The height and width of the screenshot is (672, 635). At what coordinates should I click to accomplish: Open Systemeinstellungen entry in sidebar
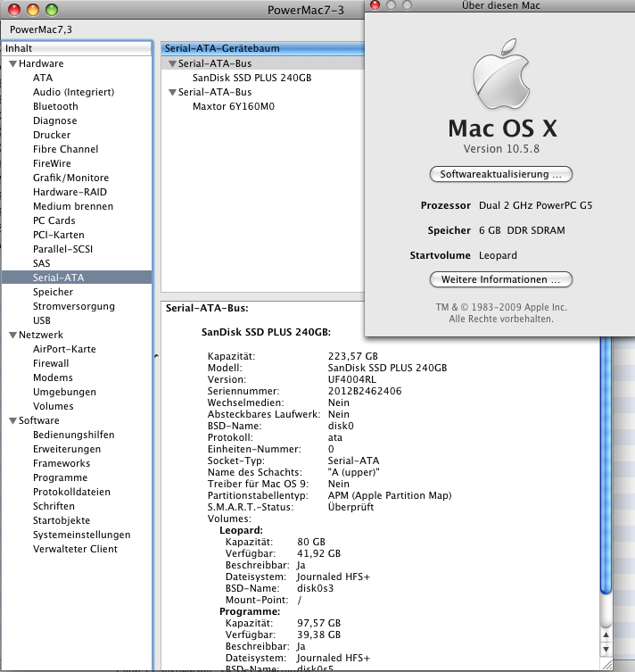pos(81,535)
